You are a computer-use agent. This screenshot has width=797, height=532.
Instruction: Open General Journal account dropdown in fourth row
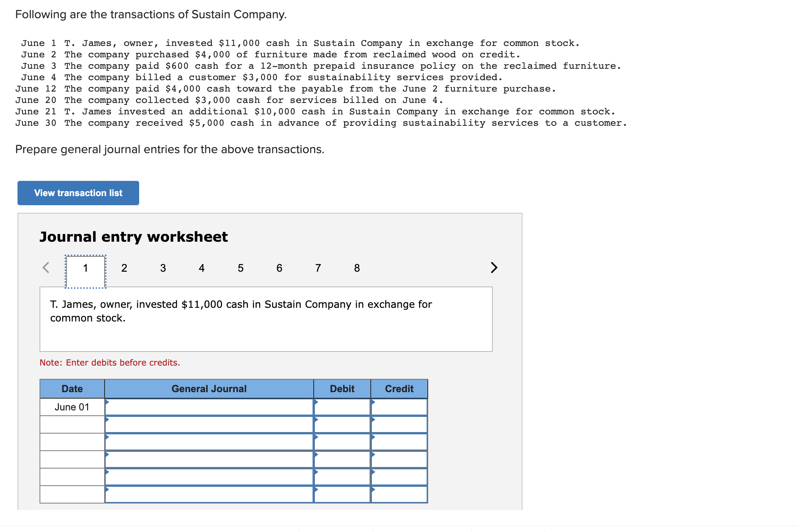pyautogui.click(x=209, y=459)
